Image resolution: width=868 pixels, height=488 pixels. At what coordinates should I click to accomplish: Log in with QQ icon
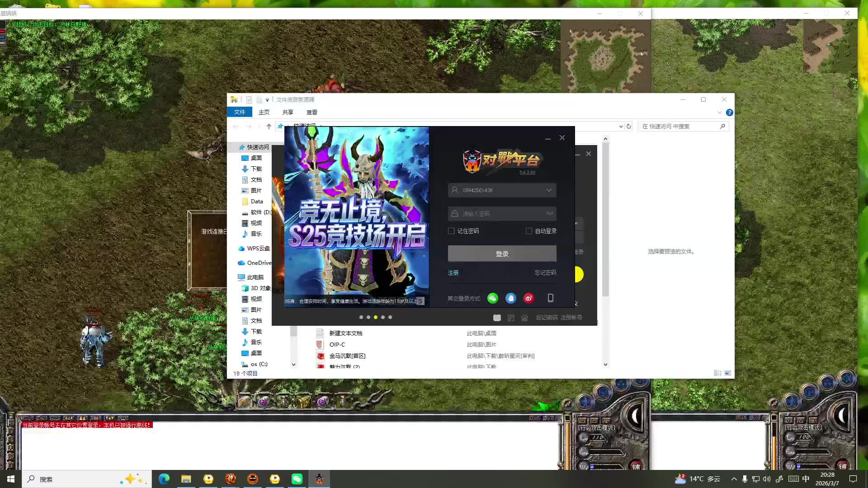pyautogui.click(x=510, y=298)
